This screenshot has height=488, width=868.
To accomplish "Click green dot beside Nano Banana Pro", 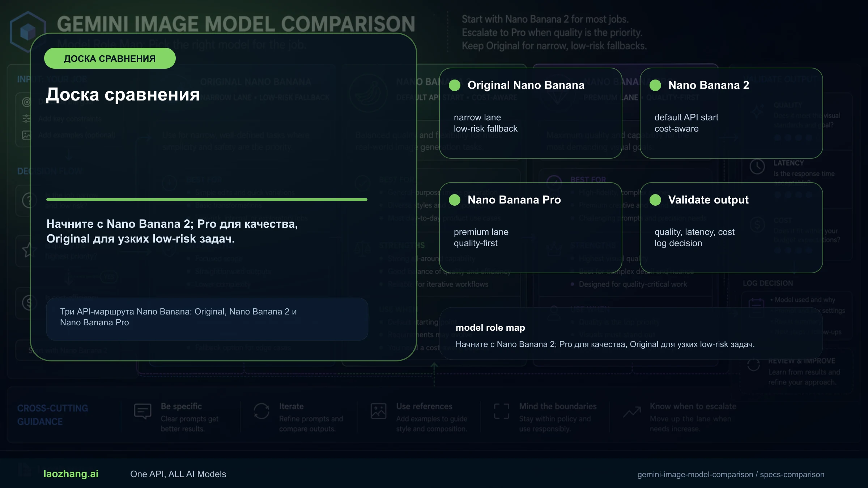I will [x=455, y=200].
